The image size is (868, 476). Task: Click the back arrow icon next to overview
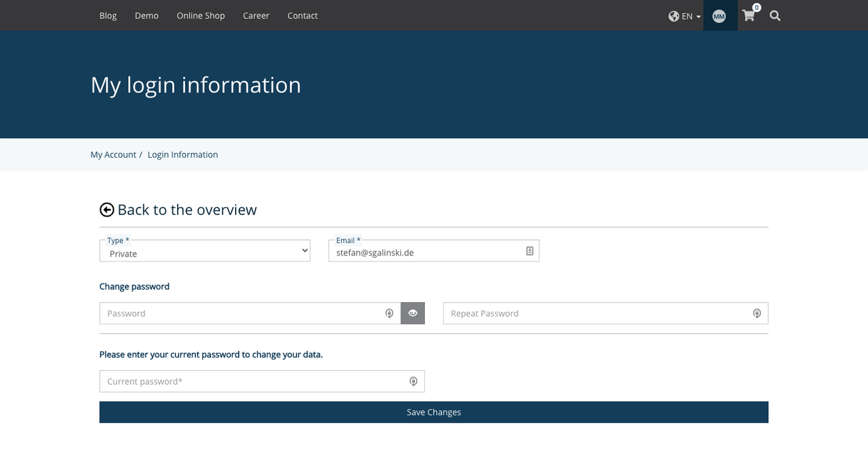pos(106,210)
